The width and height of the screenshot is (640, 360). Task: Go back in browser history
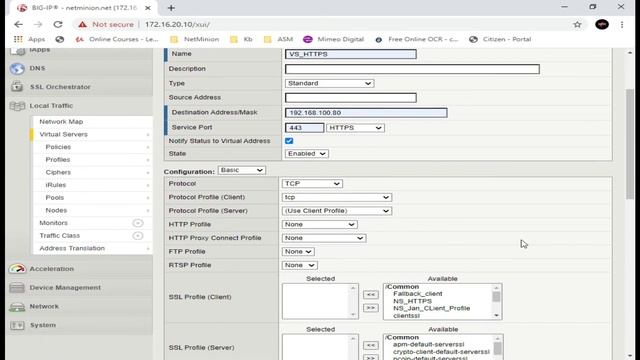[x=18, y=24]
